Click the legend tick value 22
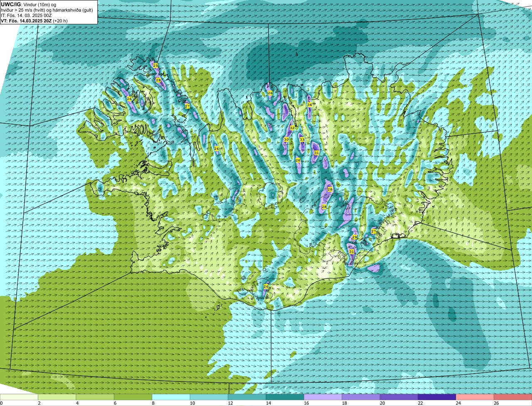This screenshot has height=406, width=532. [421, 403]
